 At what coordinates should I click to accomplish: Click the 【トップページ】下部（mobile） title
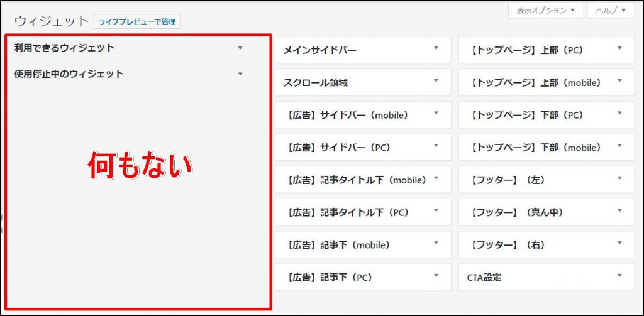pyautogui.click(x=536, y=148)
